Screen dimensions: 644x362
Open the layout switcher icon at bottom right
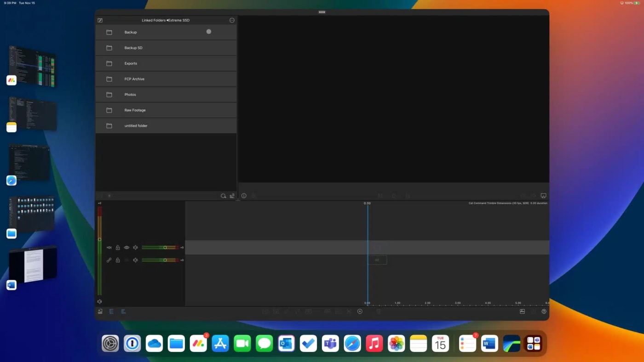[522, 311]
